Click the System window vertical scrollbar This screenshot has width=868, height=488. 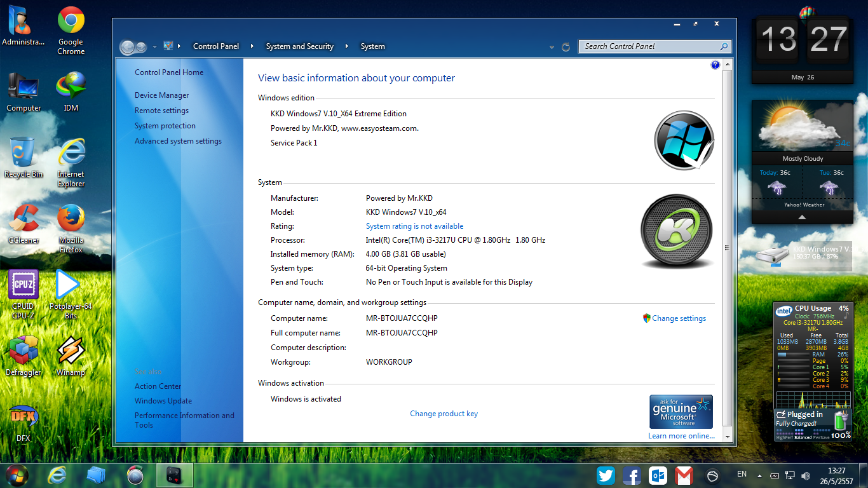728,248
